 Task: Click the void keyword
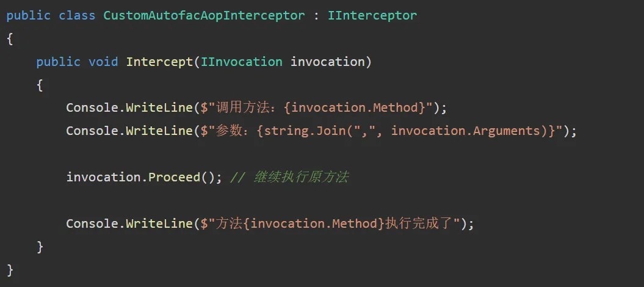pos(103,62)
